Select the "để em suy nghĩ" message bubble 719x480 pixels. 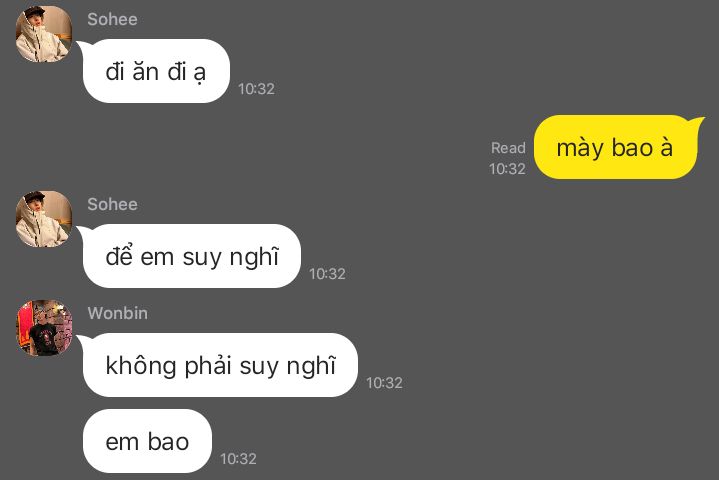point(192,256)
